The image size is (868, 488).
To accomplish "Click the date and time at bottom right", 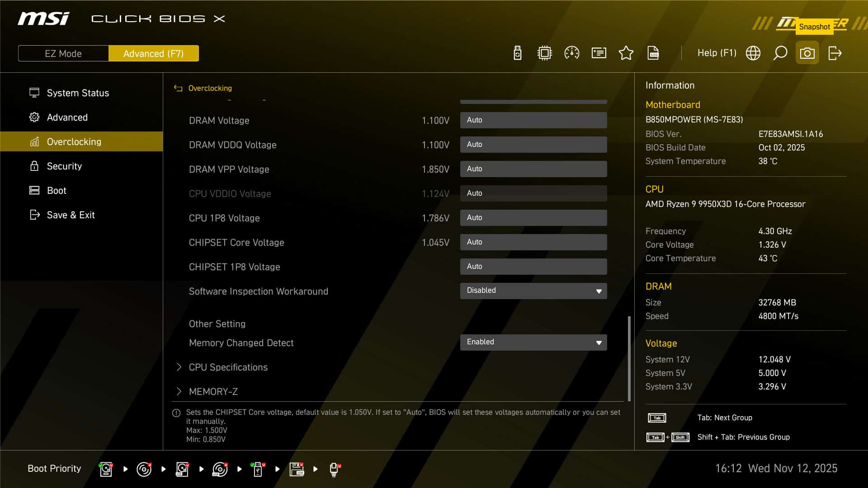I will click(776, 469).
